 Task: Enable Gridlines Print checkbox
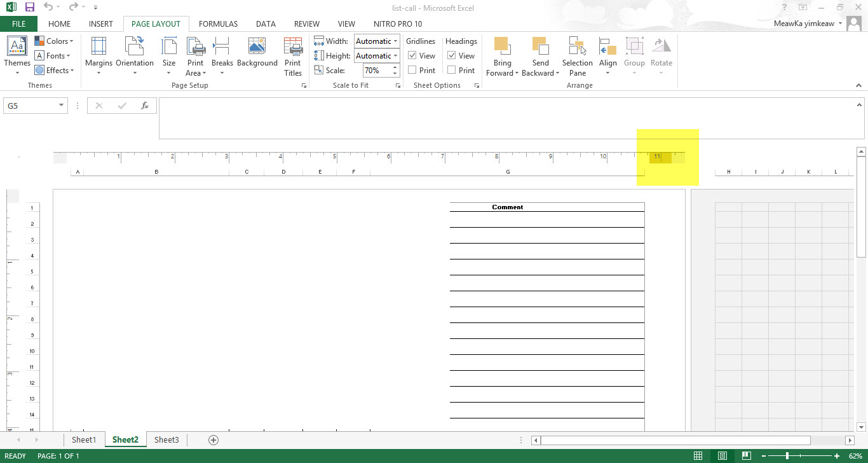point(412,71)
